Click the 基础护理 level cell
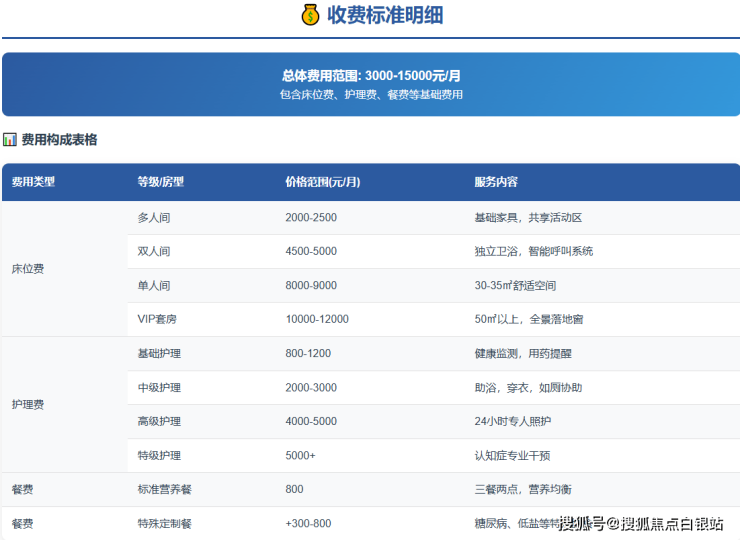740x540 pixels. coord(159,354)
